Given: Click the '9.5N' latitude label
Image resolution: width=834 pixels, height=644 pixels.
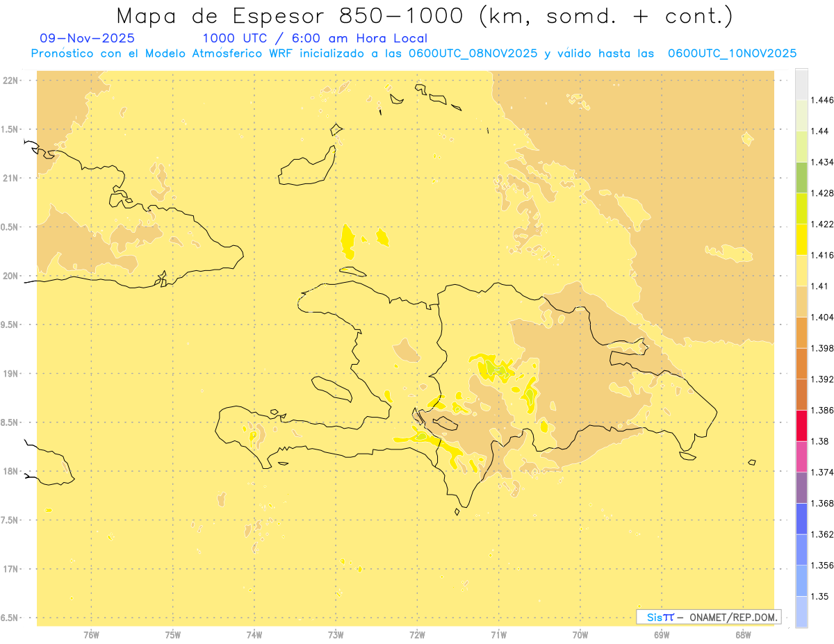Looking at the screenshot, I should pos(9,324).
